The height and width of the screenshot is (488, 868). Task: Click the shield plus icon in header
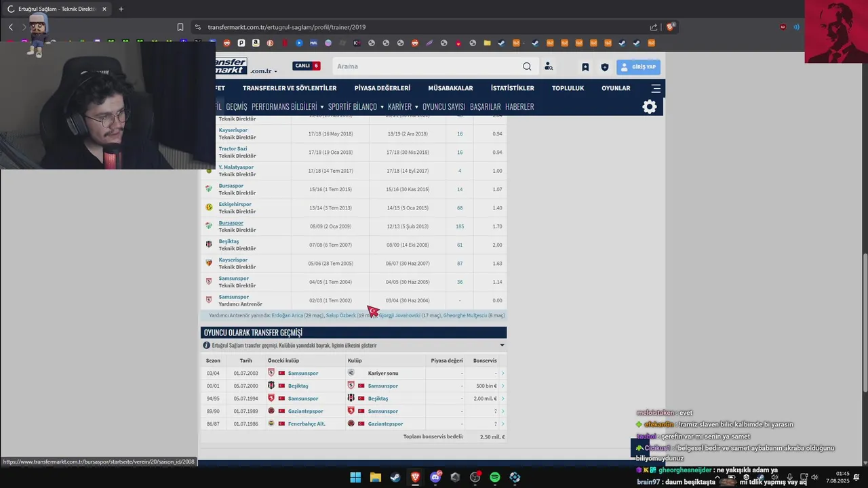(605, 67)
